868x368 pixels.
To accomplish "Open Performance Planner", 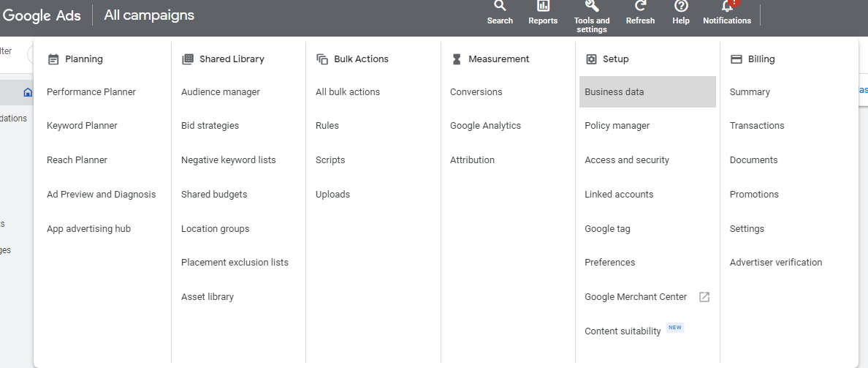I will [x=91, y=92].
